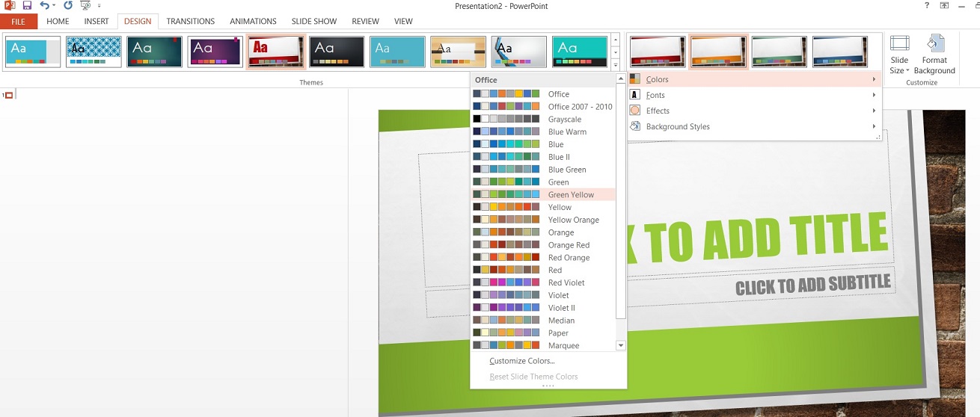Expand the Themes gallery more arrow
980x417 pixels.
616,65
